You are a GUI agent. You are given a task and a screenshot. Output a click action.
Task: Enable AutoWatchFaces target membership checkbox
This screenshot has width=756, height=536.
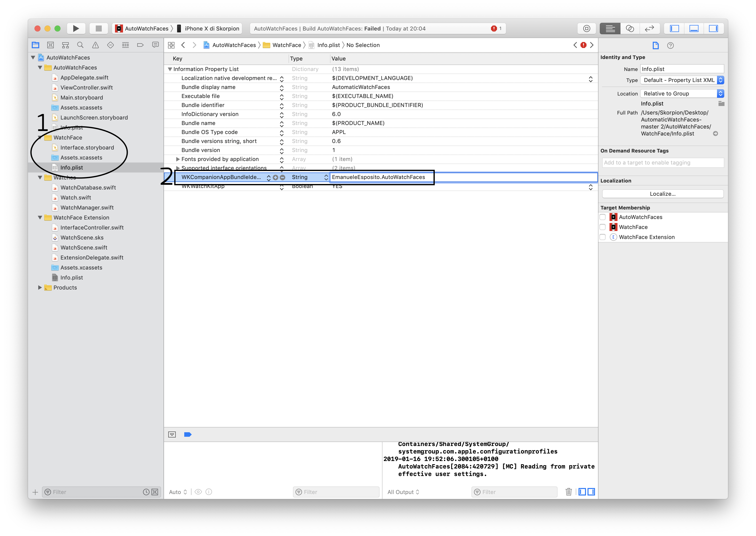602,217
